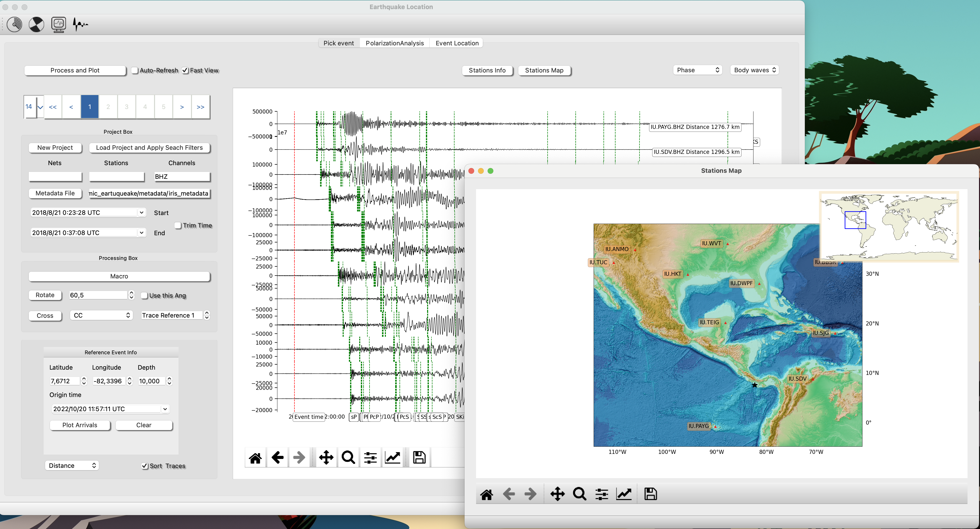Screen dimensions: 980x529
Task: Open Stations Info
Action: point(487,70)
